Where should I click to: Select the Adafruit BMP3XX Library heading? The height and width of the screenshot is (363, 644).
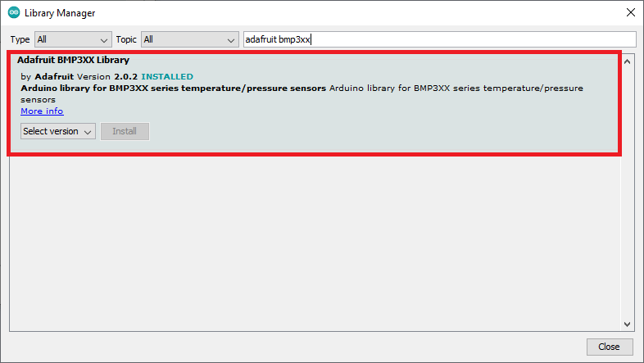click(73, 60)
